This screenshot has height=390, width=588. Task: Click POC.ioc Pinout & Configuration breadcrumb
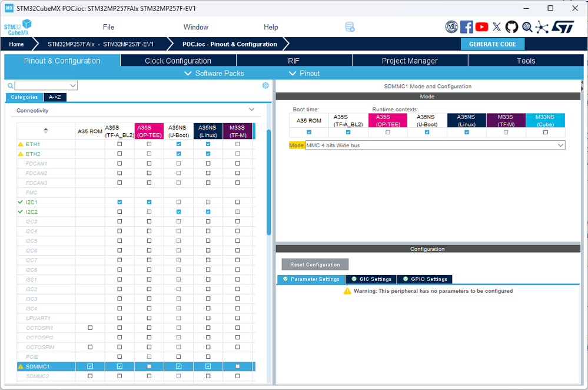(x=230, y=44)
